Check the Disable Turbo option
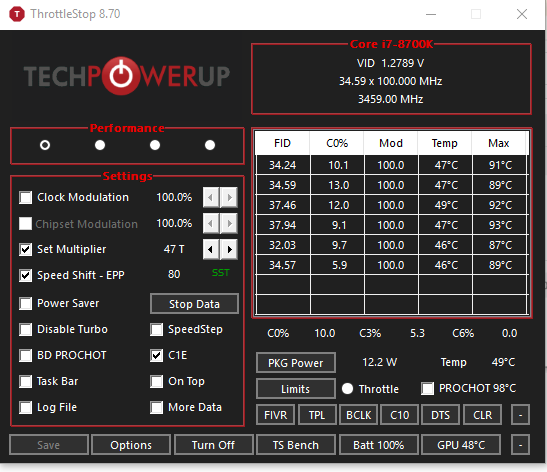This screenshot has width=547, height=472. point(25,329)
